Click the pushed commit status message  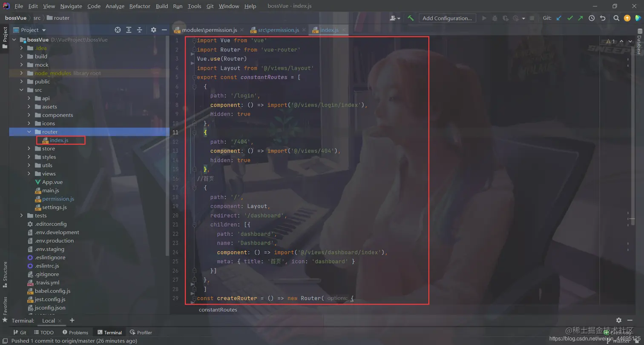(x=74, y=341)
